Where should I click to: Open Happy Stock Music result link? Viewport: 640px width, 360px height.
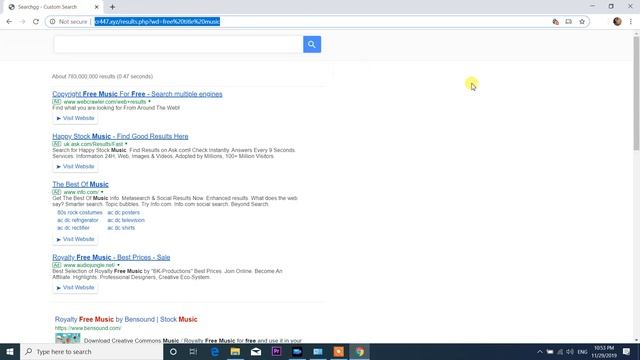click(x=120, y=136)
